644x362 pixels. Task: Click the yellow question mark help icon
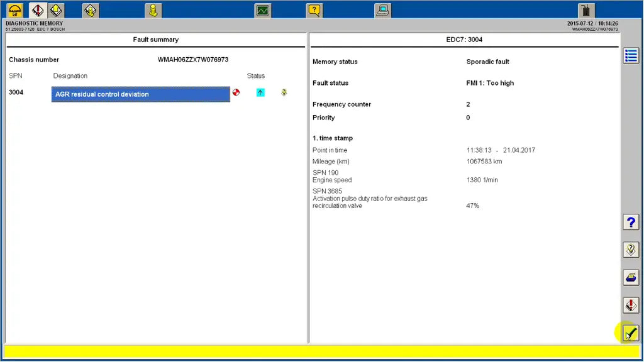coord(314,10)
